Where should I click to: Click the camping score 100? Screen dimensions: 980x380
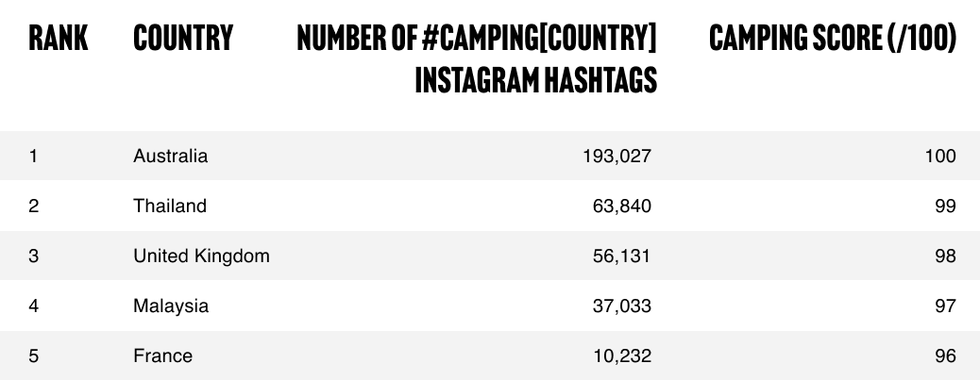(x=940, y=156)
